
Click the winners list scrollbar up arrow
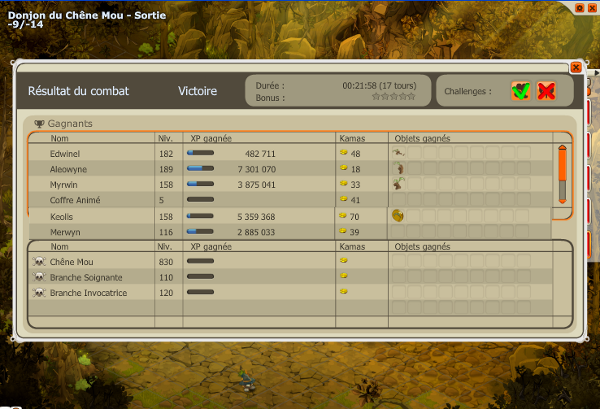(562, 147)
